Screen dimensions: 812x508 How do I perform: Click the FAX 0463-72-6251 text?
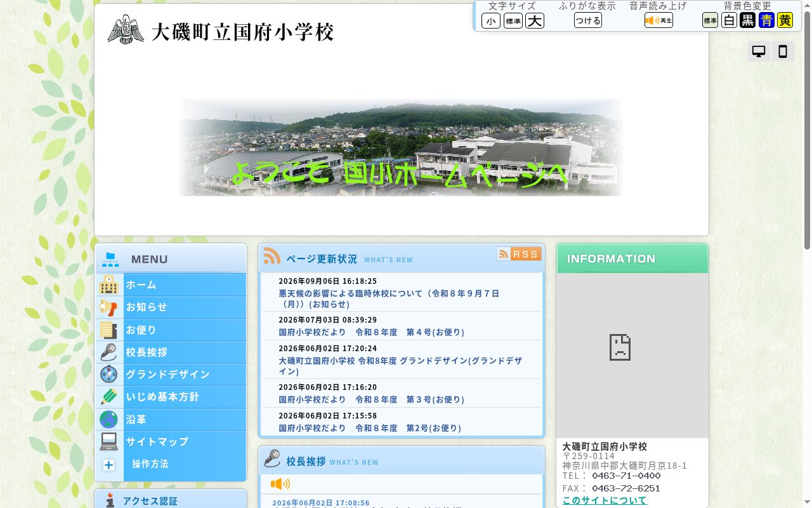click(x=612, y=488)
